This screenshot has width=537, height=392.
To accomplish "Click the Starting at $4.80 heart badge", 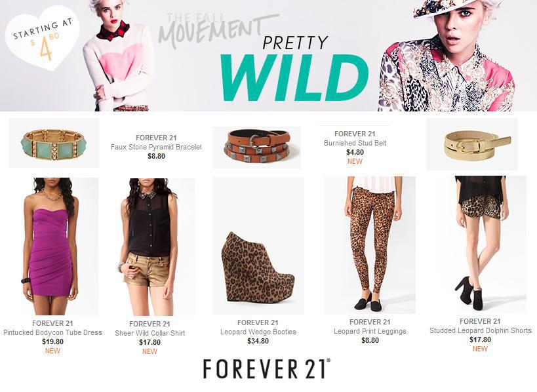I will pyautogui.click(x=43, y=38).
